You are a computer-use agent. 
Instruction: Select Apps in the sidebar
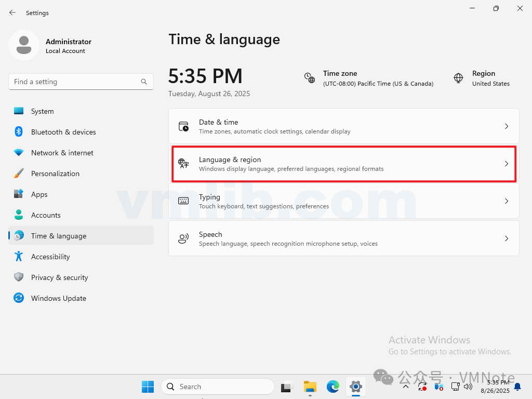(x=39, y=194)
